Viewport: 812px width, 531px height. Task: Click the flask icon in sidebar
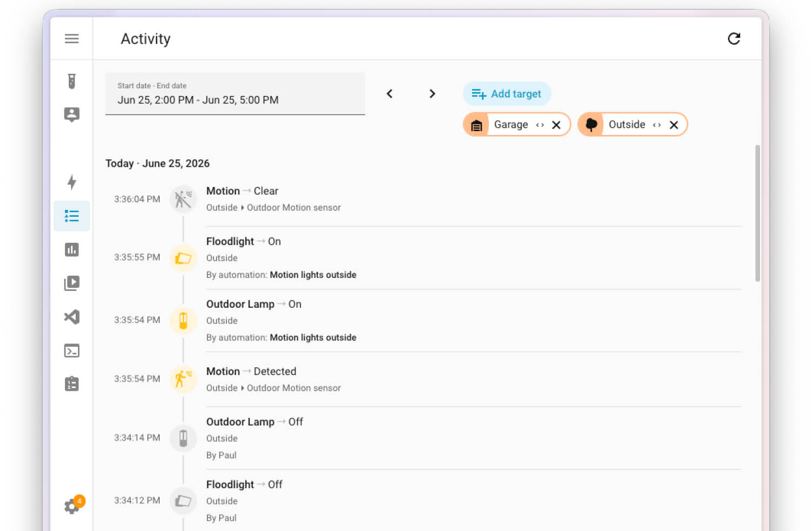[x=71, y=81]
